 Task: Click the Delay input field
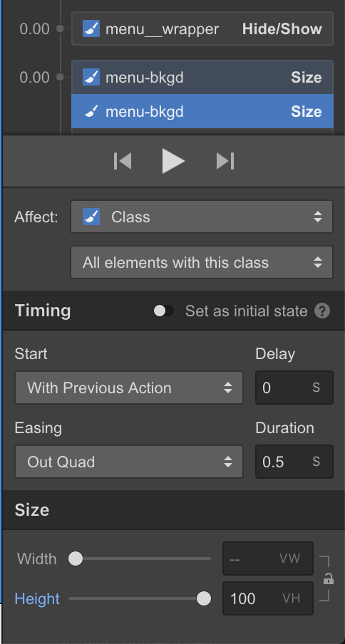pos(294,388)
